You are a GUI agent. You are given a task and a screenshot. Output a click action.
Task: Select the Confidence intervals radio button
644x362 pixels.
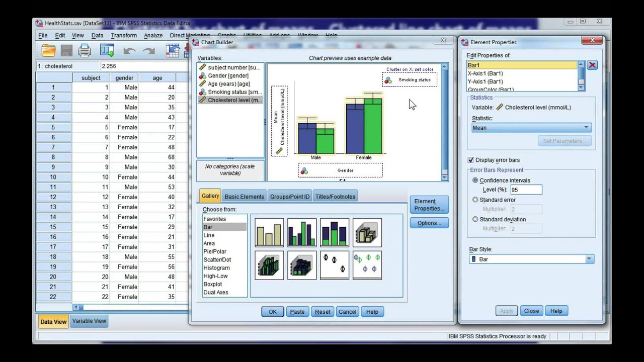[475, 180]
